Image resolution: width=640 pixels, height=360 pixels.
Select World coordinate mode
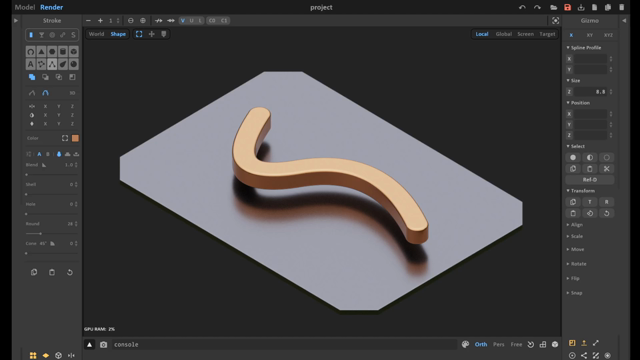click(x=96, y=34)
